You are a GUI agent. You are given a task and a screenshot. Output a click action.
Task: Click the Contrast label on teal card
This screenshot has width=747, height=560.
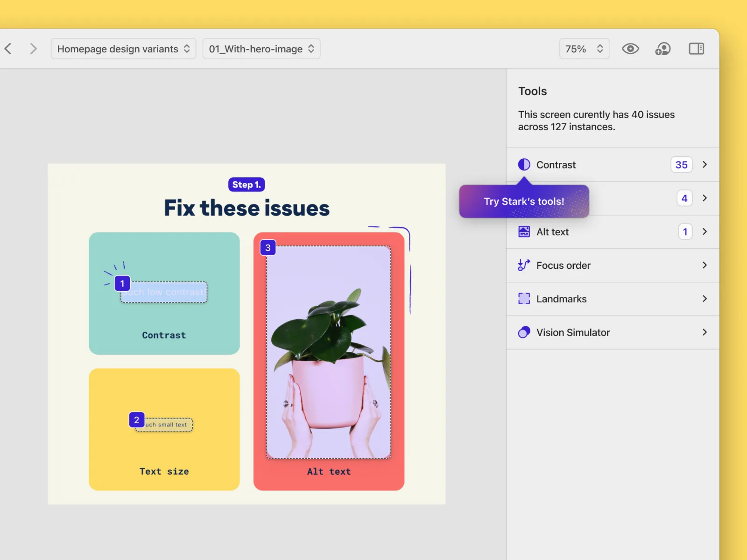point(164,335)
